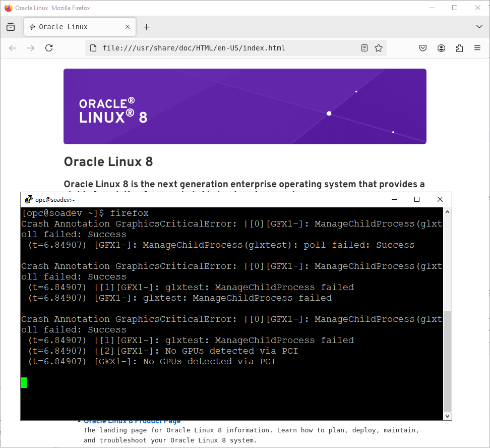Image resolution: width=490 pixels, height=448 pixels.
Task: Open the list all tabs dropdown
Action: point(479,27)
